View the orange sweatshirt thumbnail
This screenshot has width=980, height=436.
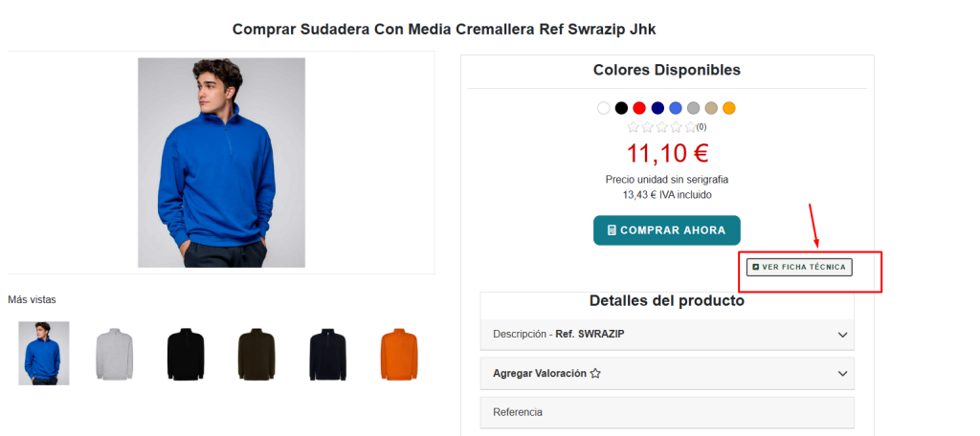(x=399, y=354)
